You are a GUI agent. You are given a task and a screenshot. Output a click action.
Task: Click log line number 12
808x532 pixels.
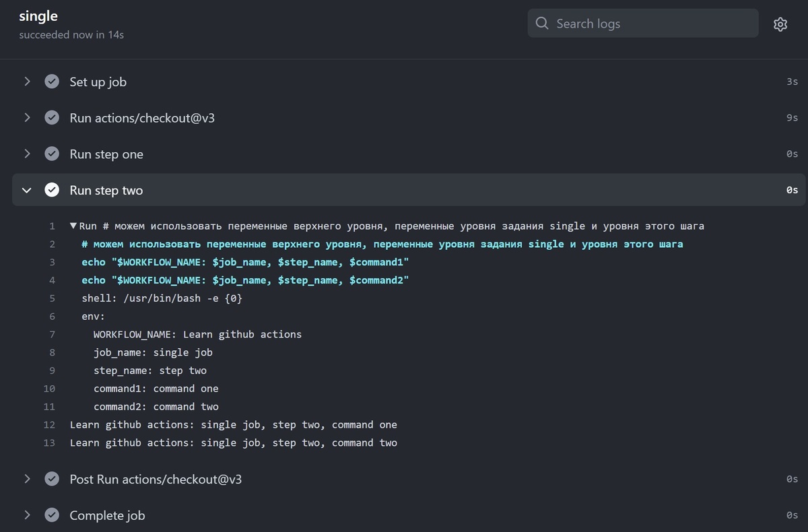(x=49, y=425)
